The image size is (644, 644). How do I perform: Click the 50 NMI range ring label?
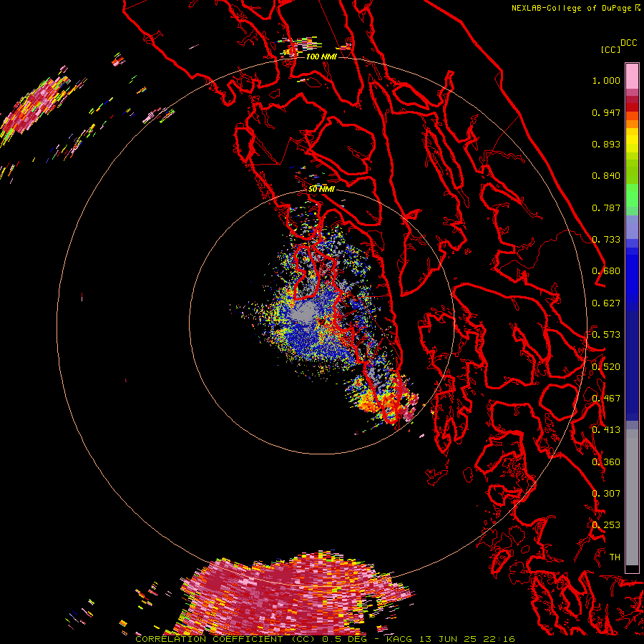tap(321, 189)
